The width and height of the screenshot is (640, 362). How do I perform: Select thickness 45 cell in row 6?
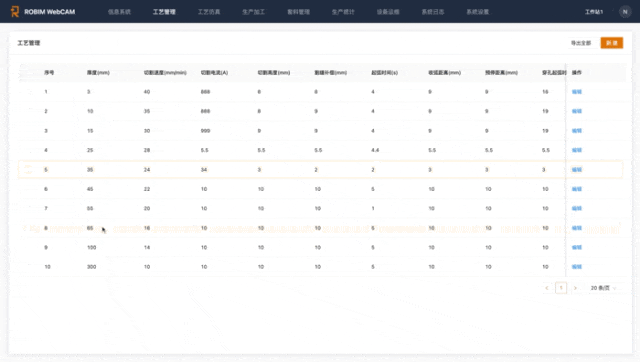tap(90, 189)
